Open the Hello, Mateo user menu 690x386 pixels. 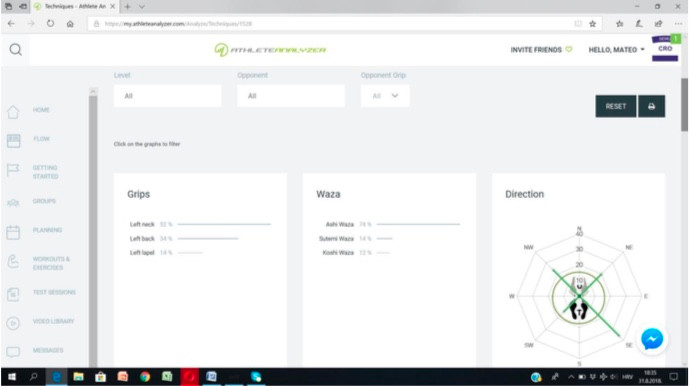(x=617, y=50)
